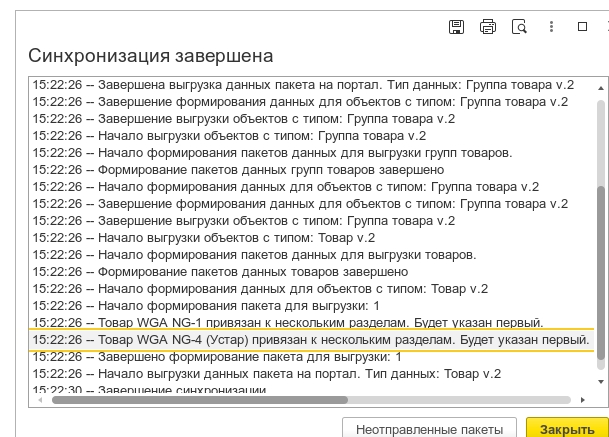Image resolution: width=609 pixels, height=437 pixels.
Task: Click the printer icon to print log
Action: coord(488,27)
